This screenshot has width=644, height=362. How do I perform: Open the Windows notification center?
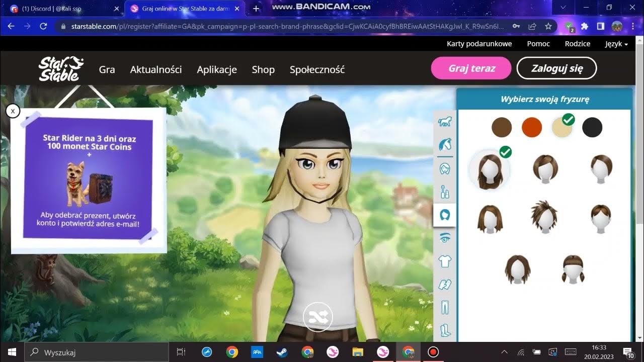(x=628, y=352)
